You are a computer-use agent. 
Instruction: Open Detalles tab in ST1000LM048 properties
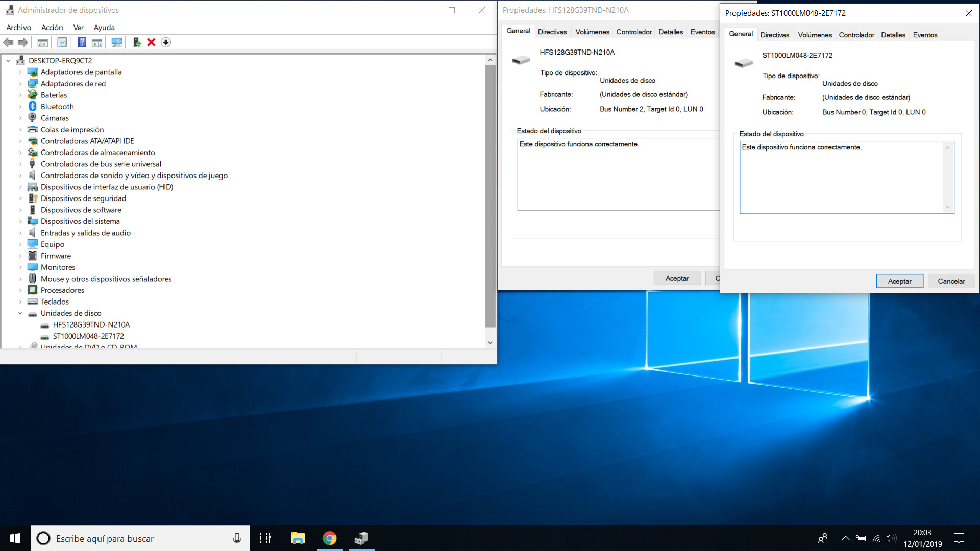(893, 35)
